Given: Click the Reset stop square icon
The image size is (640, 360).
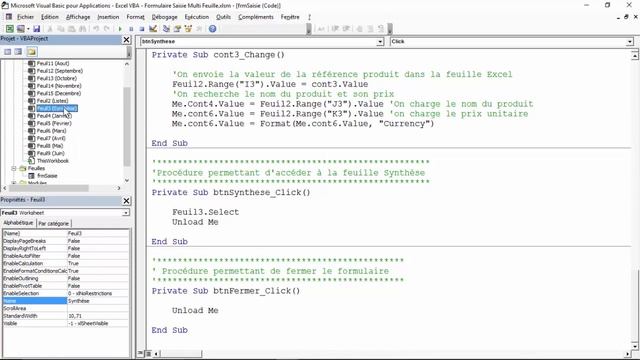Looking at the screenshot, I should coord(142,29).
